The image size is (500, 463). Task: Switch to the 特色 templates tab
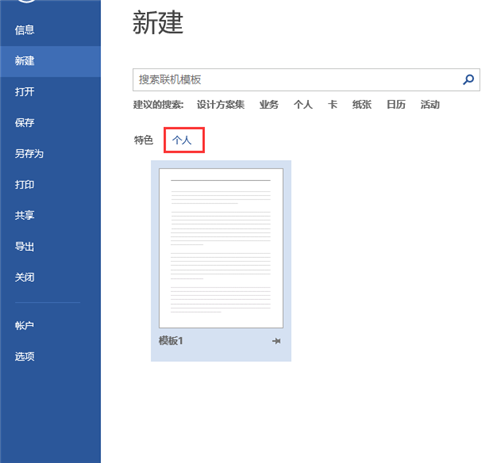[143, 140]
